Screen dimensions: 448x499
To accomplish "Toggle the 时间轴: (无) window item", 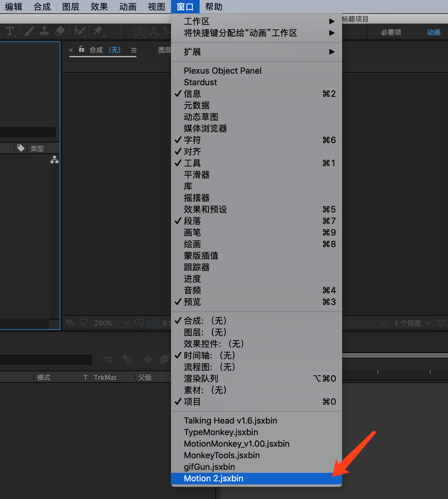I will click(x=257, y=355).
